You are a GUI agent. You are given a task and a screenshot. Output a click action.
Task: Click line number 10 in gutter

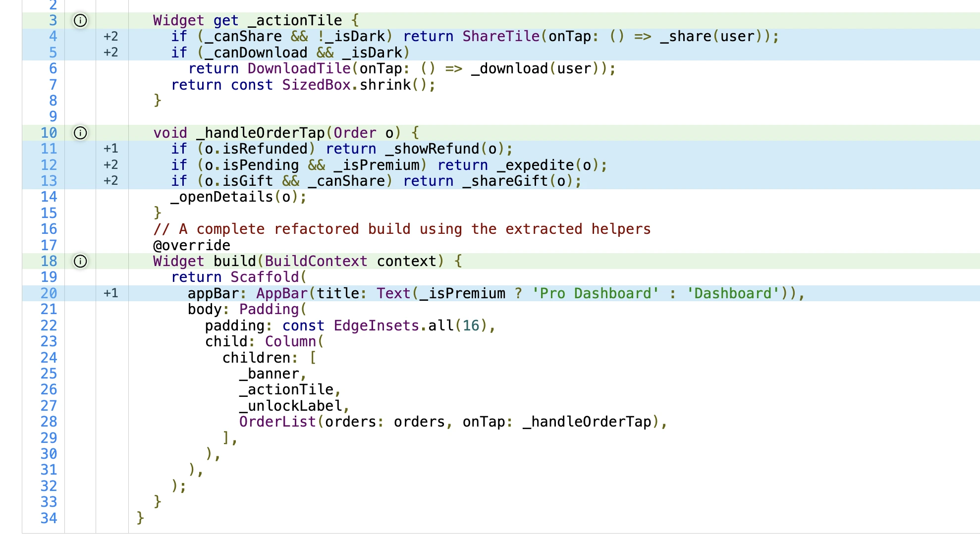coord(49,133)
